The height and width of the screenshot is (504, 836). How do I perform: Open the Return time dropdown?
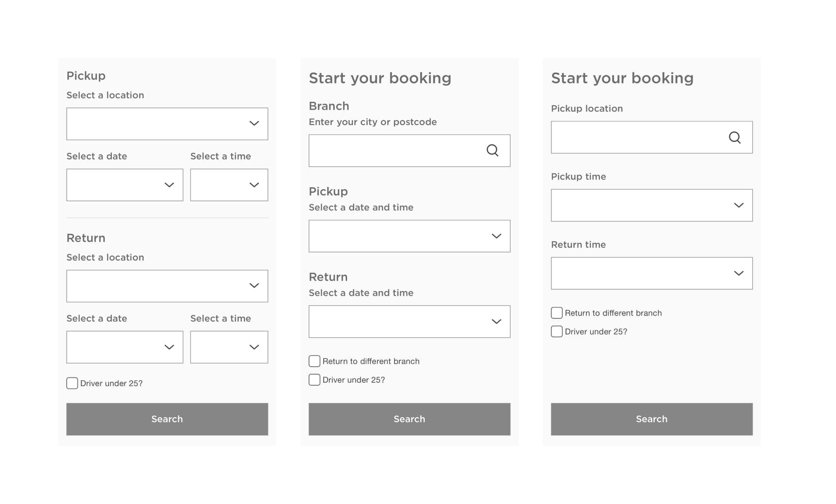coord(652,273)
